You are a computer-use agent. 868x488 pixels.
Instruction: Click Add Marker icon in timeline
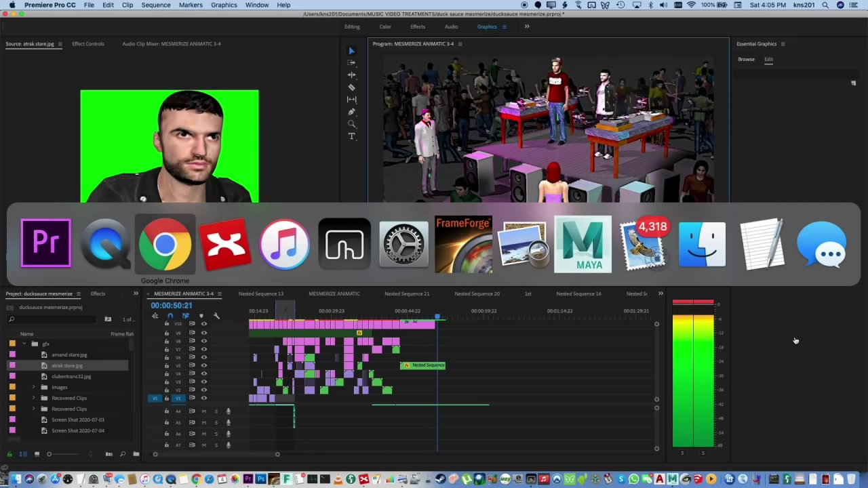201,316
